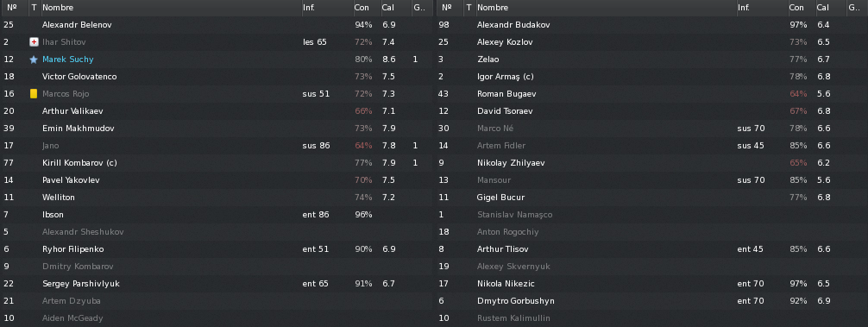Viewport: 868px width, 327px height.
Task: Click Roman Bugaev's 64% condition value
Action: [x=798, y=94]
